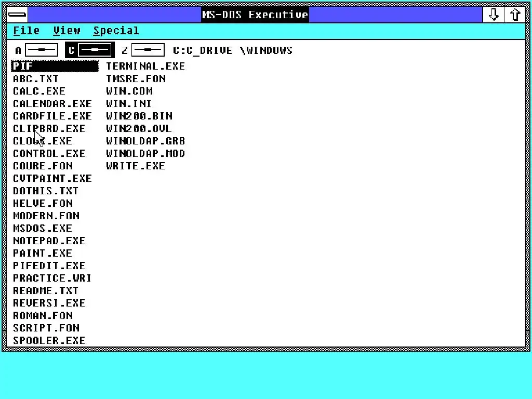The image size is (532, 399).
Task: Select ROMAN.FON
Action: pos(43,315)
